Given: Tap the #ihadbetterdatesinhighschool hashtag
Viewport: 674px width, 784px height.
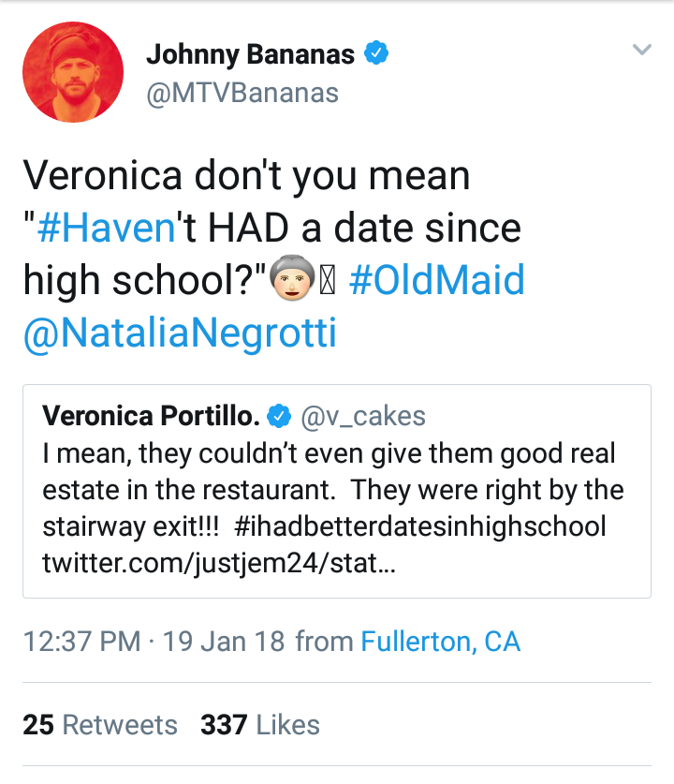Looking at the screenshot, I should point(419,526).
